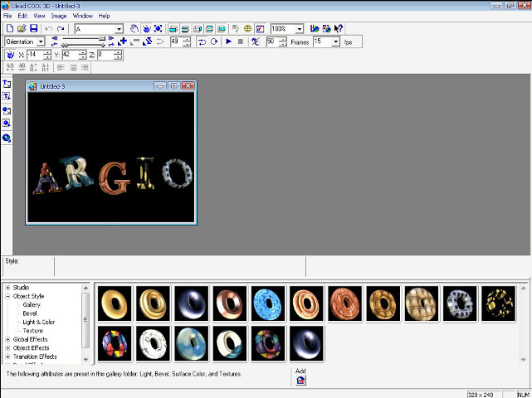Click the Insert Graphic tool in left toolbar
This screenshot has width=532, height=398.
click(7, 110)
